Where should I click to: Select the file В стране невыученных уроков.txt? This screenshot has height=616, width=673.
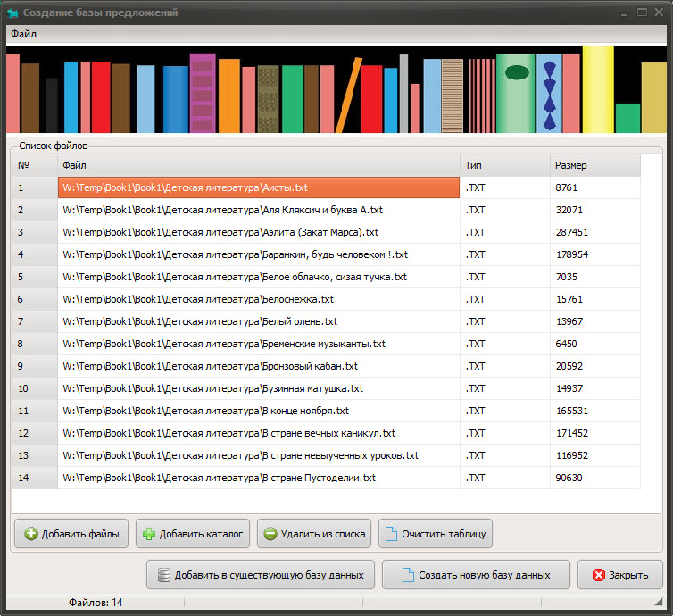[259, 455]
